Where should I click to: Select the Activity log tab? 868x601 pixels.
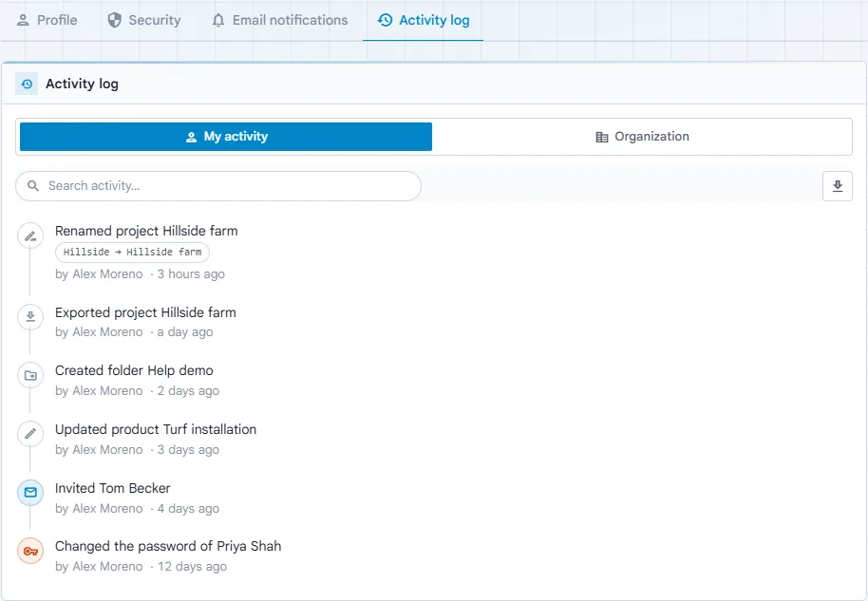click(x=424, y=21)
